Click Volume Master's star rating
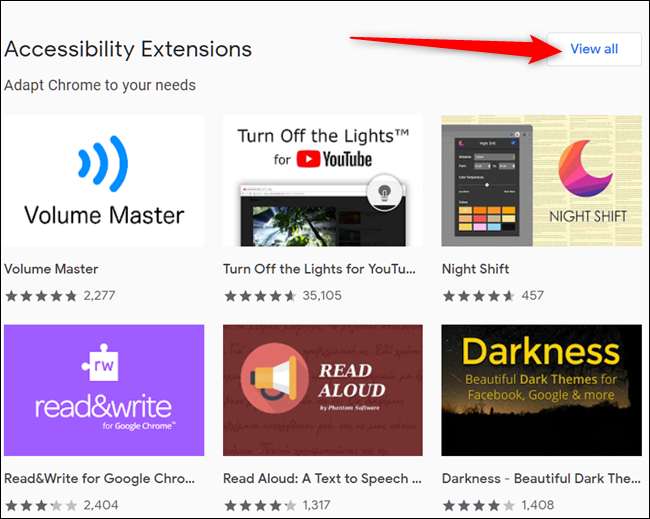Screen dimensions: 650x519 [41, 296]
